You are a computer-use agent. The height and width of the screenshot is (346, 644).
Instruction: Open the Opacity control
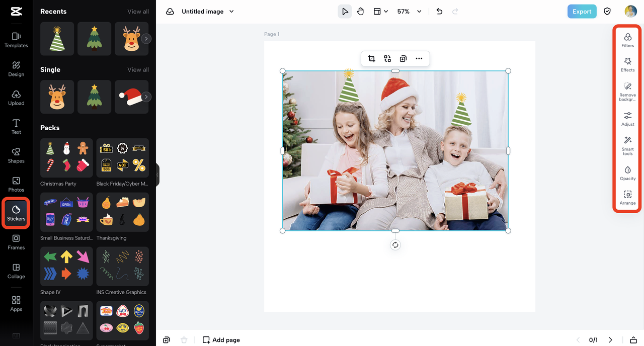coord(627,174)
